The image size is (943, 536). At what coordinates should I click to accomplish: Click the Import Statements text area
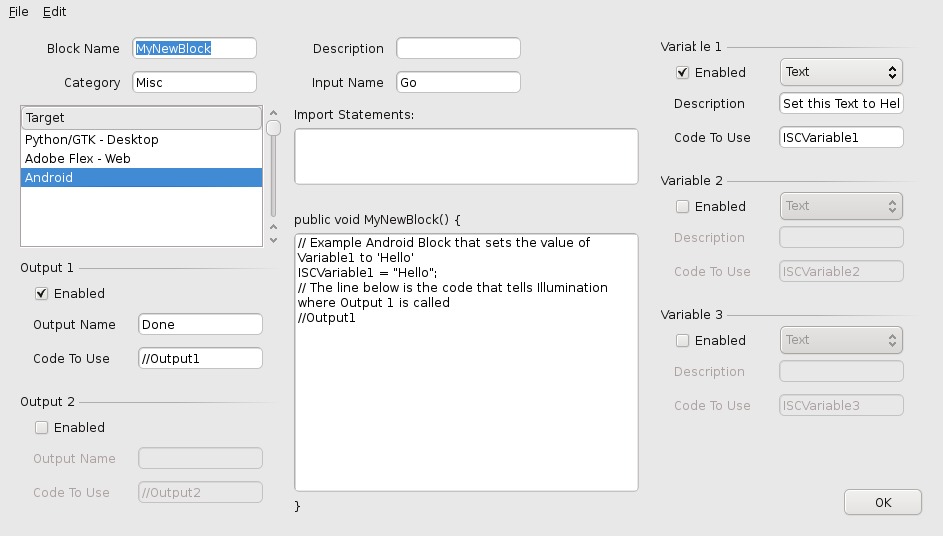pyautogui.click(x=466, y=156)
